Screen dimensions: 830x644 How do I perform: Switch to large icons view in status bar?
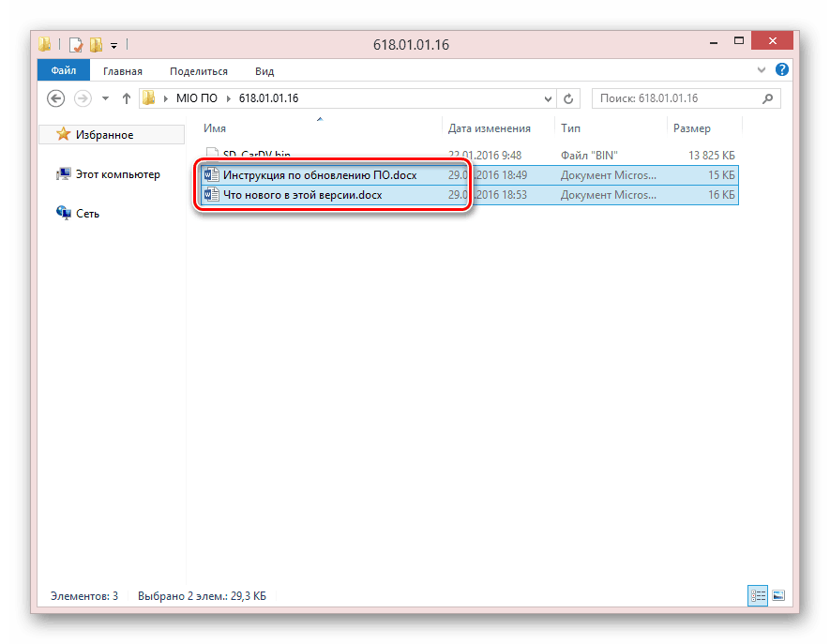777,595
